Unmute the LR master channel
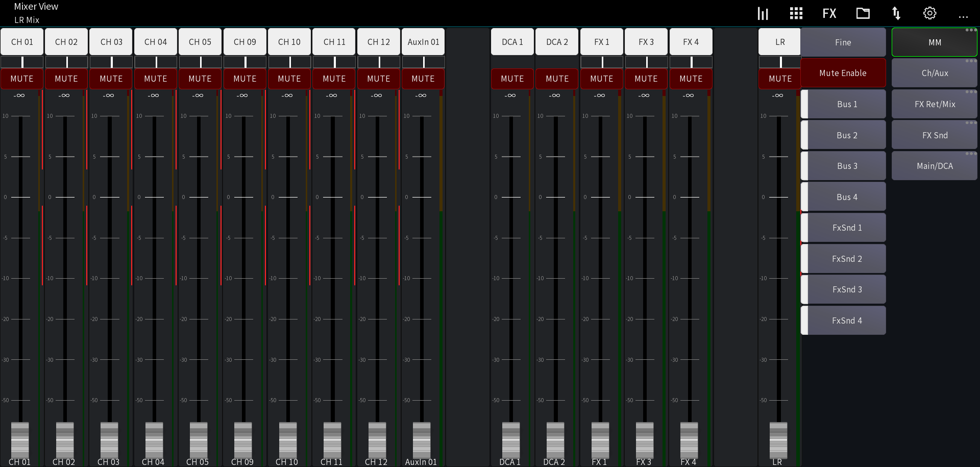This screenshot has height=467, width=980. [x=779, y=79]
